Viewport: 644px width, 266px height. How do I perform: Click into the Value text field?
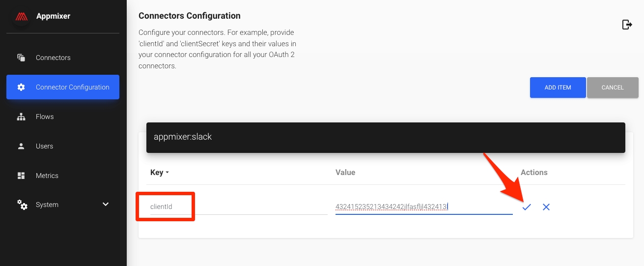click(x=423, y=207)
